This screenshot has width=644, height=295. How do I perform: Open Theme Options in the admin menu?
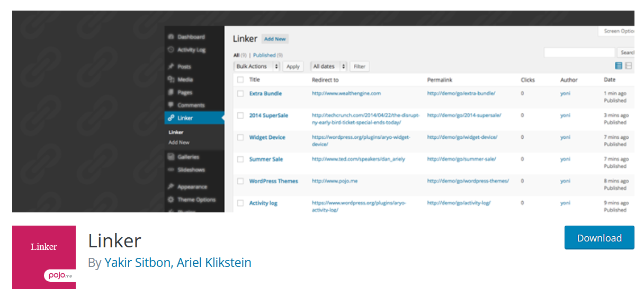[x=196, y=200]
